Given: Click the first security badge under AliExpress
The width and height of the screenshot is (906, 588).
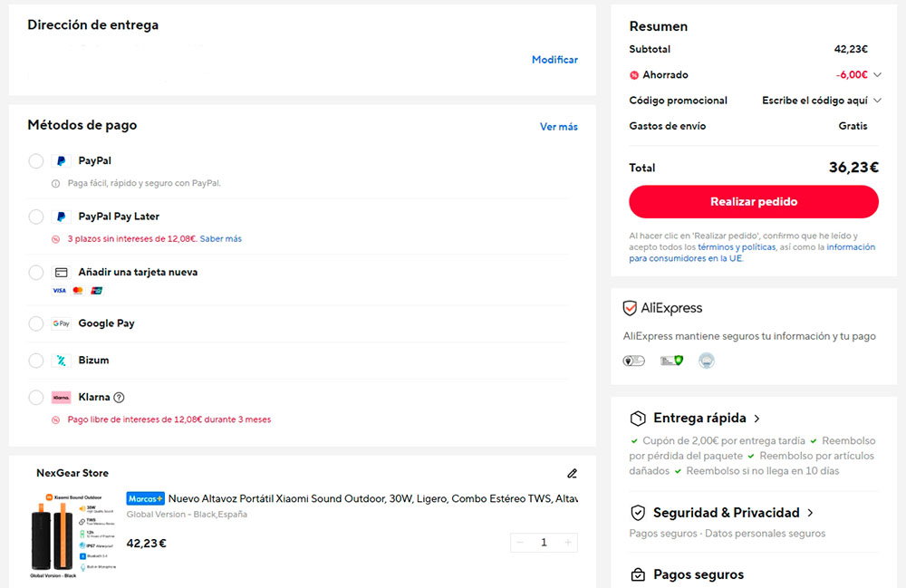Looking at the screenshot, I should coord(634,361).
